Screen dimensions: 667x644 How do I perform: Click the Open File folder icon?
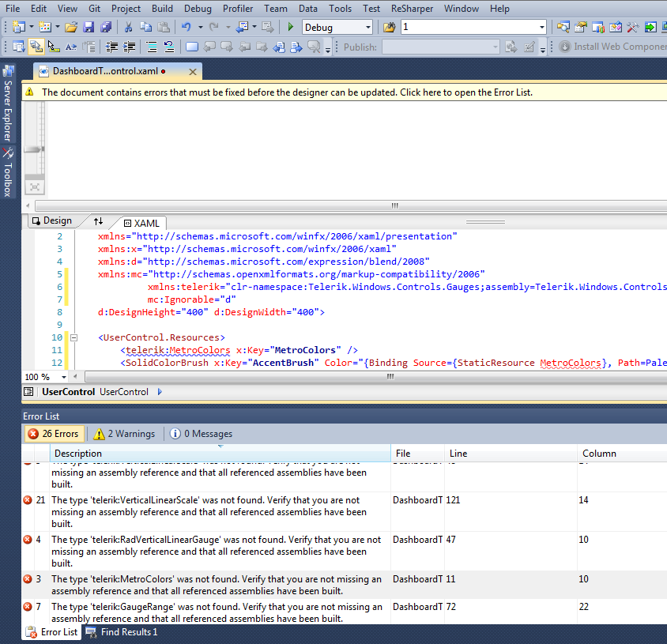(x=71, y=27)
